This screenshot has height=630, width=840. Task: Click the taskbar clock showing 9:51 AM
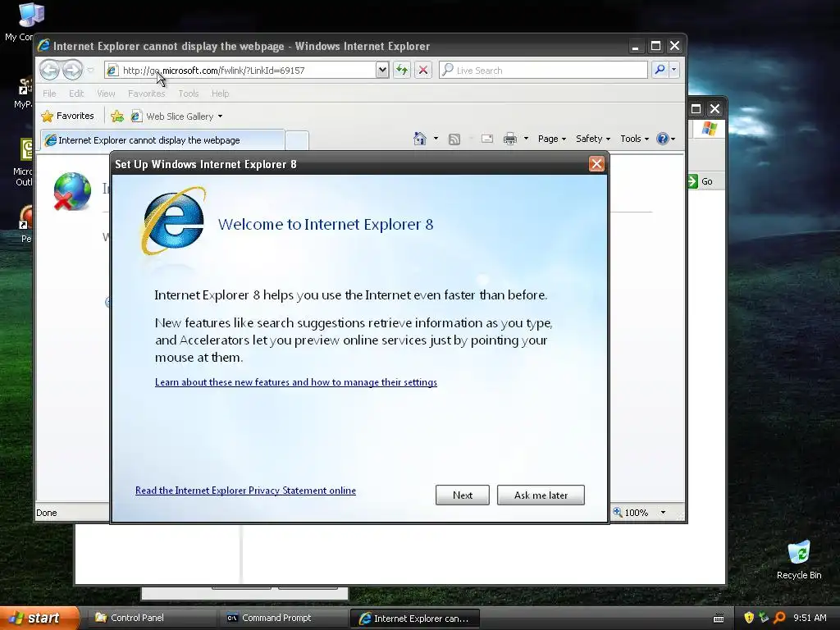810,618
